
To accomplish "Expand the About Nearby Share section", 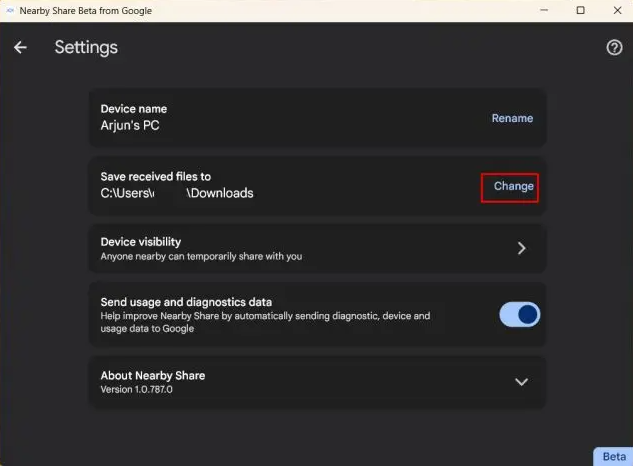I will pos(521,382).
